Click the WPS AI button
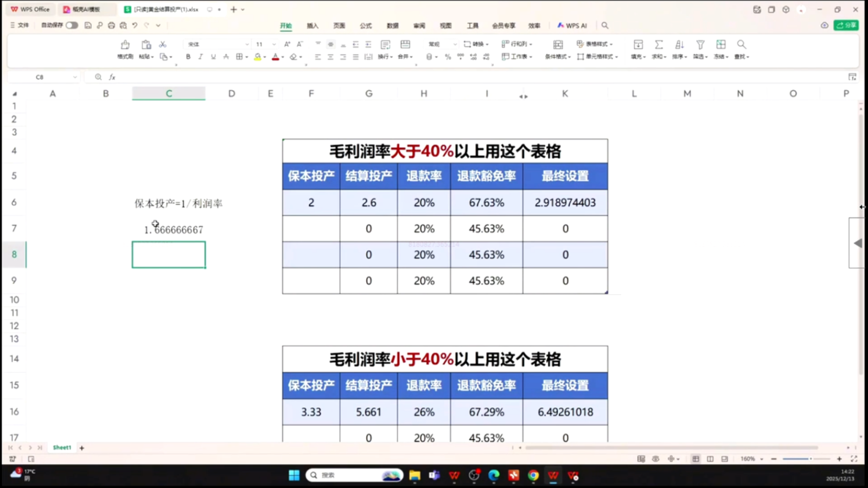The image size is (868, 488). coord(572,25)
